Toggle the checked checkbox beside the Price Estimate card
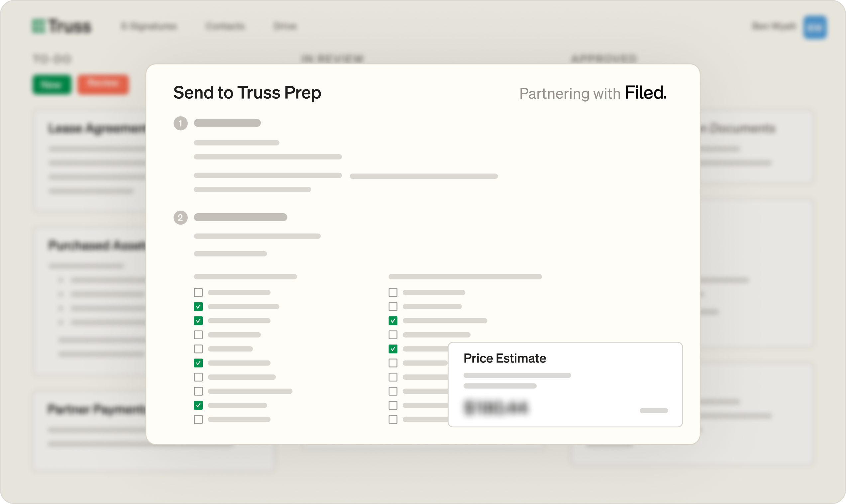Screen dimensions: 846x504 pos(393,349)
